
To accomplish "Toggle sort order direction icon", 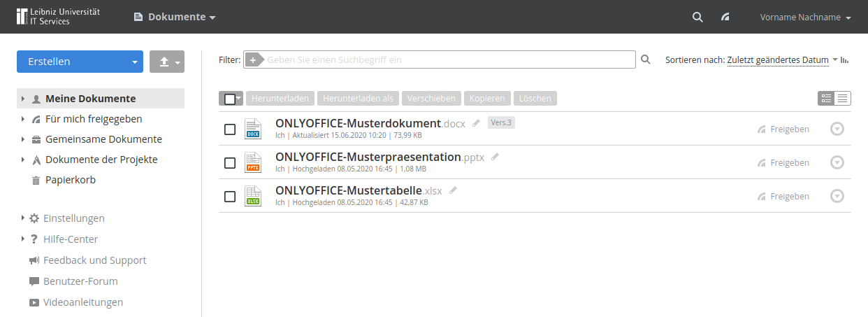I will pos(844,60).
